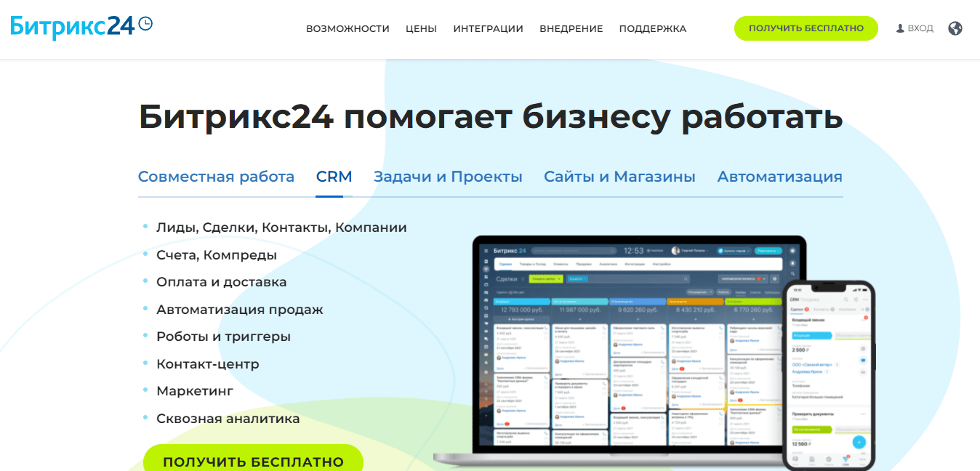Open the ИНТЕГРАЦИИ navigation item
Image resolution: width=980 pixels, height=471 pixels.
[488, 29]
